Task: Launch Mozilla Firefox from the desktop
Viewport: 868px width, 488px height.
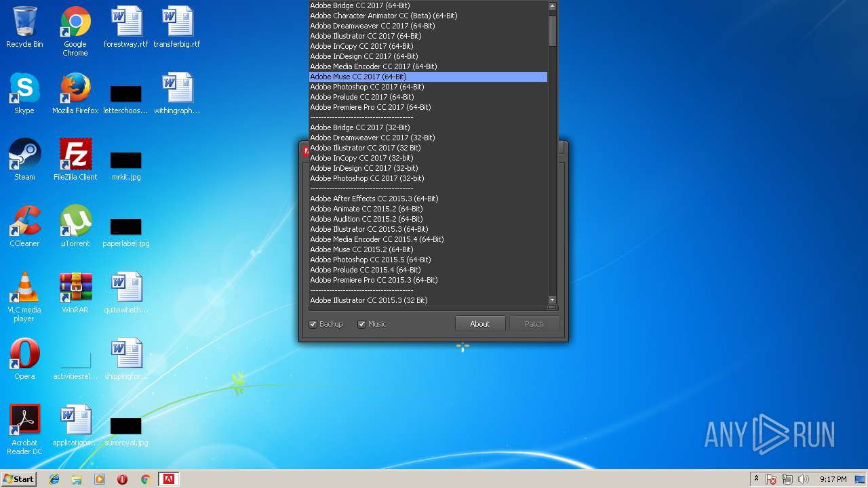Action: [x=75, y=94]
